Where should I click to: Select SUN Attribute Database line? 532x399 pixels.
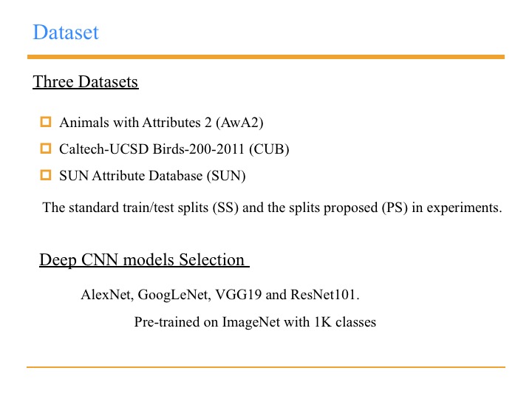coord(152,176)
